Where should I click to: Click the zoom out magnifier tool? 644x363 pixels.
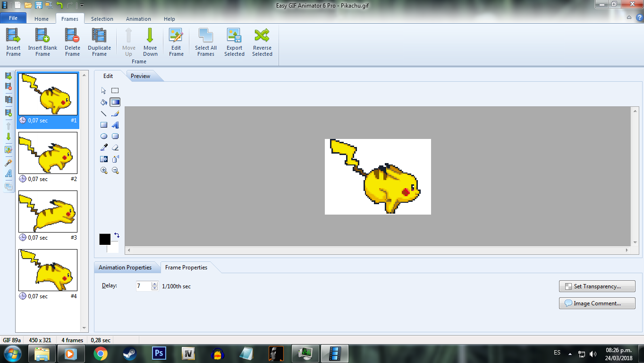tap(115, 170)
